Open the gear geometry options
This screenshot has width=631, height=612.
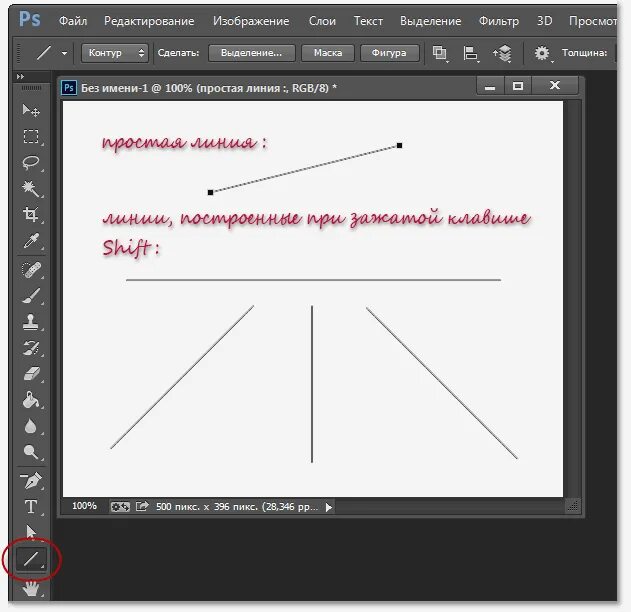point(542,53)
